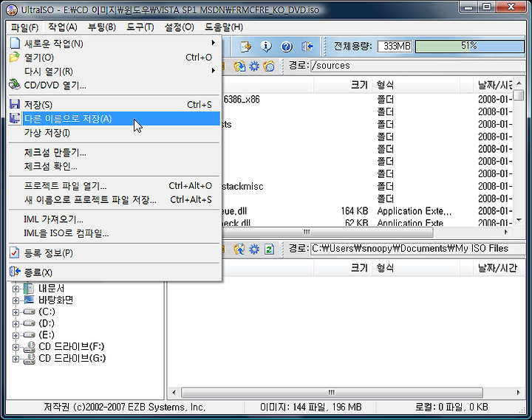Open the 파일(F) menu
This screenshot has width=532, height=420.
pos(24,27)
